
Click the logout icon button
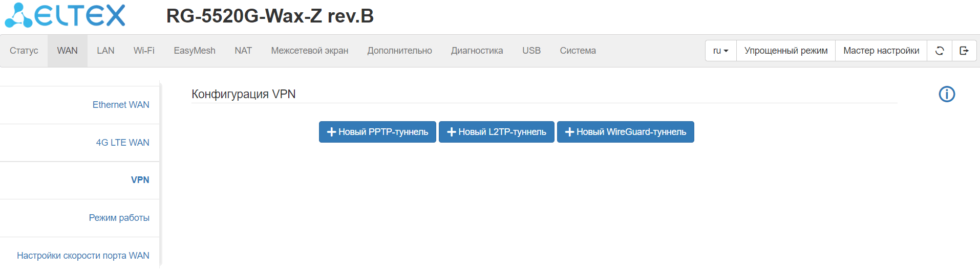[964, 51]
